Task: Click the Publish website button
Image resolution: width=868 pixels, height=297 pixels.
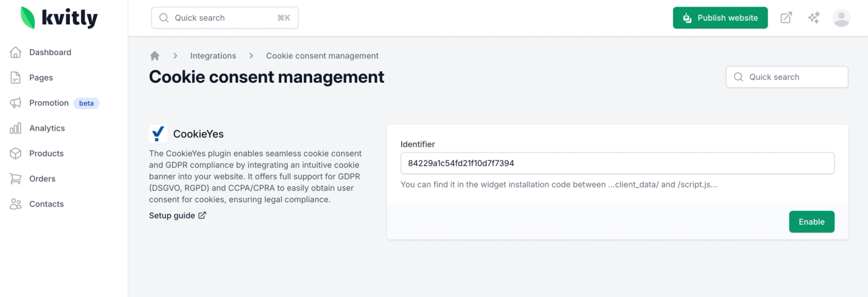Action: (x=720, y=18)
